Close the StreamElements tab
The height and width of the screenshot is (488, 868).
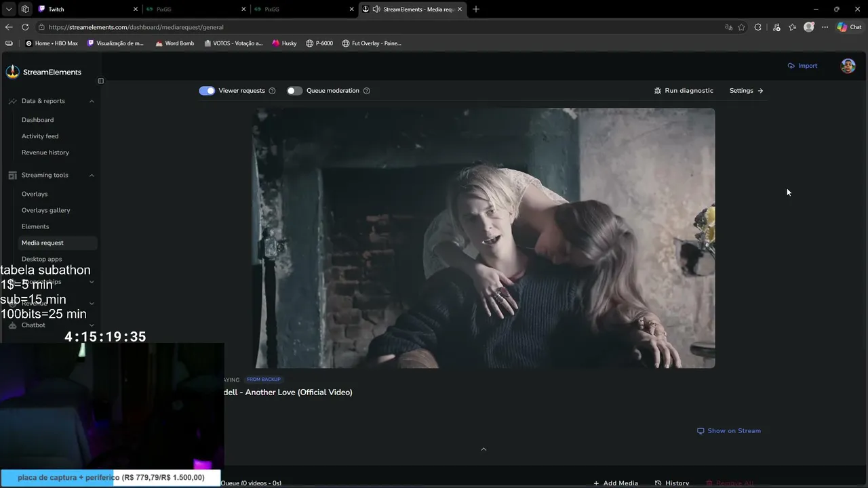click(x=460, y=9)
